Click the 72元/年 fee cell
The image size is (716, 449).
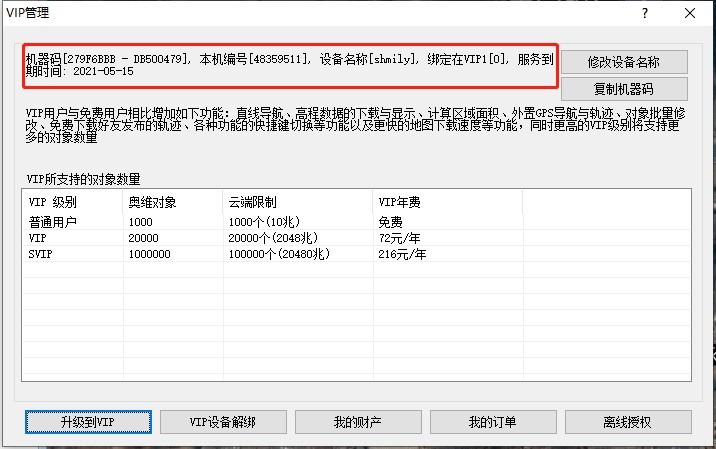tap(401, 238)
